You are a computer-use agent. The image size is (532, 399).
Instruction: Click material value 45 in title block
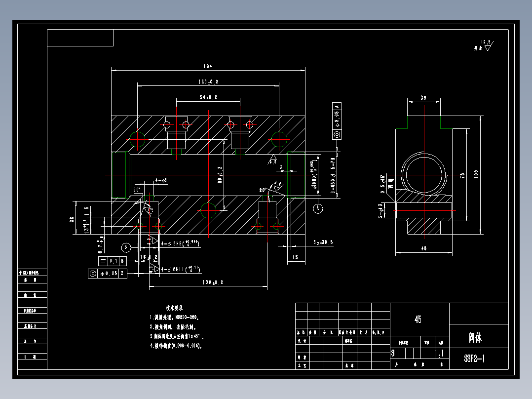pos(418,319)
